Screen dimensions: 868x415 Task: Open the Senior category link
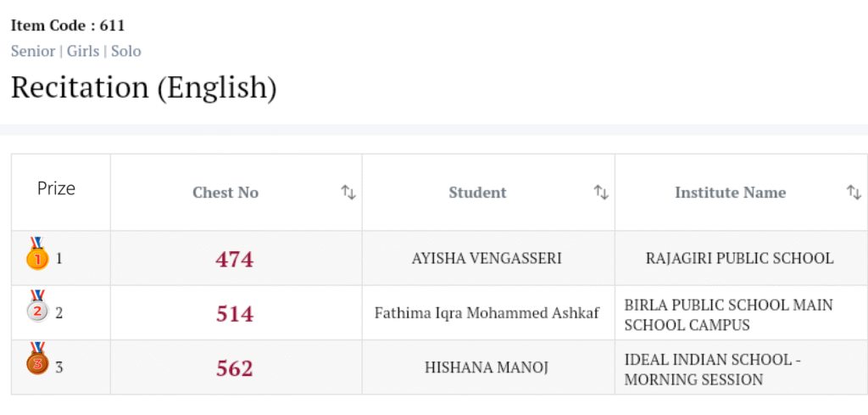pyautogui.click(x=32, y=51)
